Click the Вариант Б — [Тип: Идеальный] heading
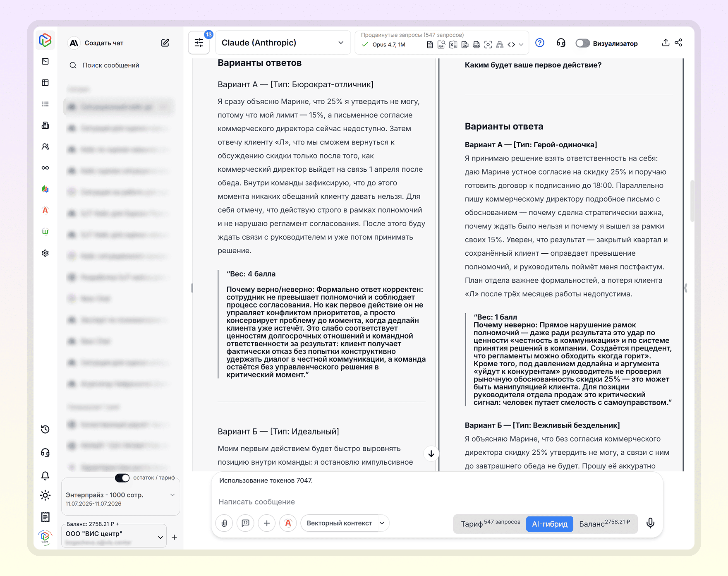This screenshot has height=576, width=728. pos(278,432)
